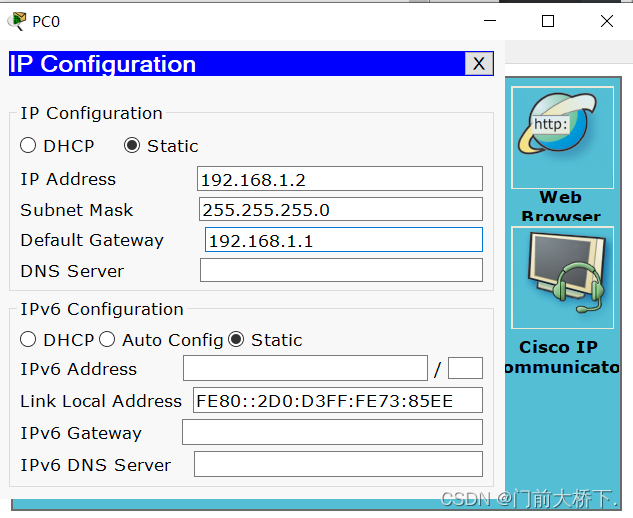Minimize the PC0 window
633x518 pixels.
(490, 21)
